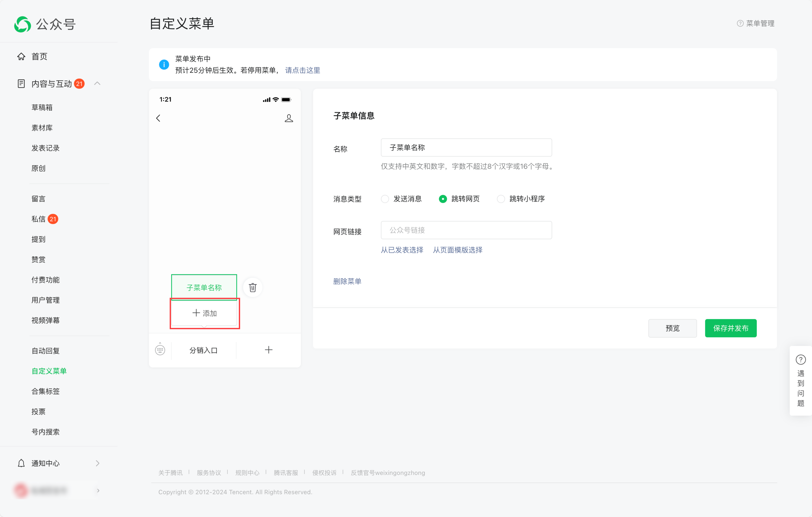Click the 遇到问题 floating help panel
This screenshot has height=517, width=812.
801,381
